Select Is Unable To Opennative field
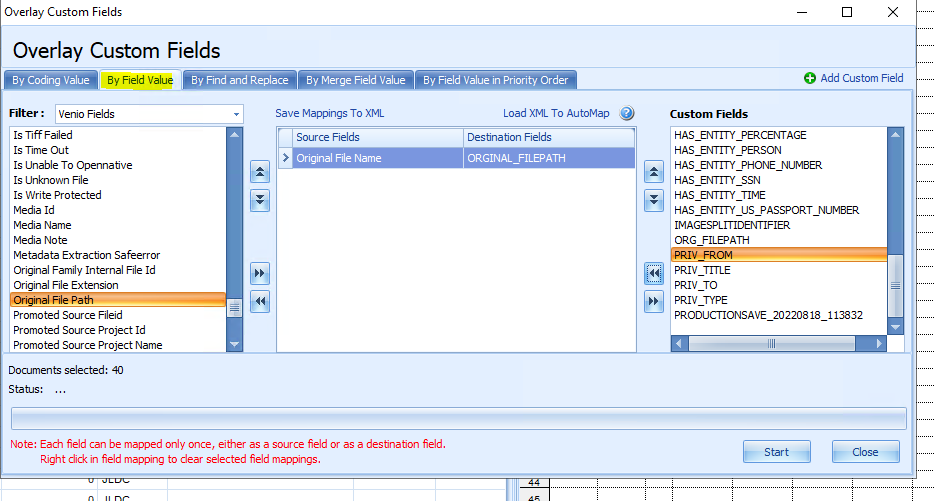The height and width of the screenshot is (501, 934). pos(118,165)
